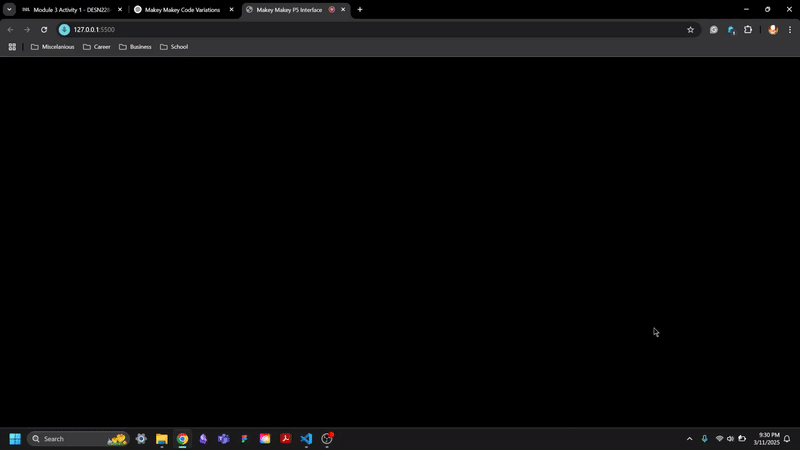Open the Extensions puzzle menu
Viewport: 800px width, 450px height.
pos(748,30)
